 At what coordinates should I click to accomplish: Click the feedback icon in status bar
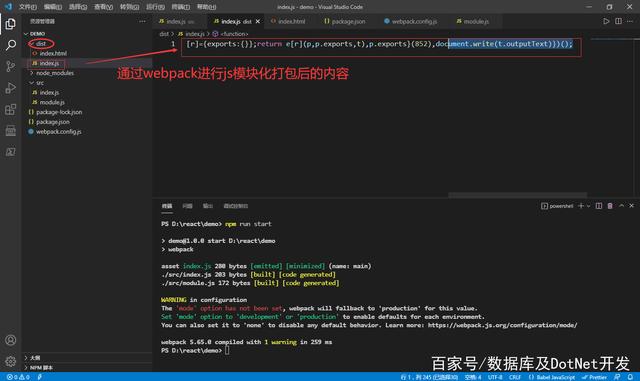click(617, 377)
